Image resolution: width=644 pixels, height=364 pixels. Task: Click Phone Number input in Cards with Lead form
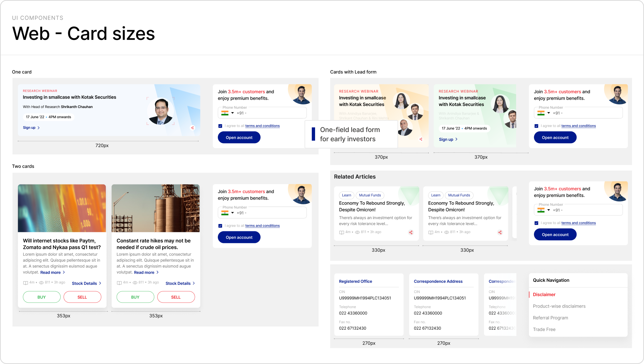coord(578,113)
